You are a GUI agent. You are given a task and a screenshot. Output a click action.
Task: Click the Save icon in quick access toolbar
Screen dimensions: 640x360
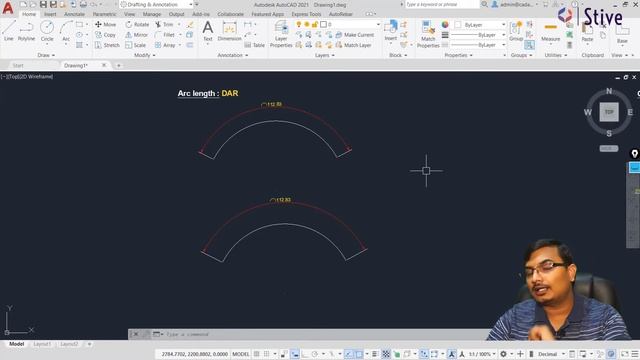[43, 4]
